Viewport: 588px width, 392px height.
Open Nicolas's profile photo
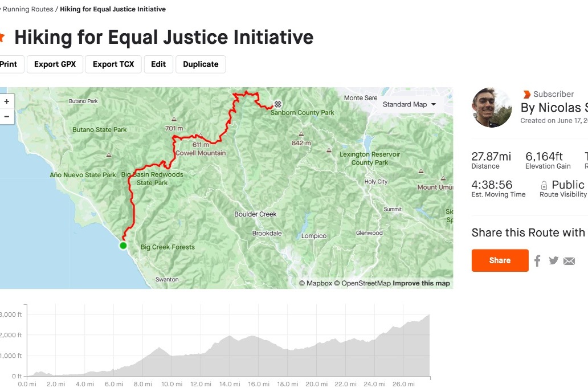point(492,108)
